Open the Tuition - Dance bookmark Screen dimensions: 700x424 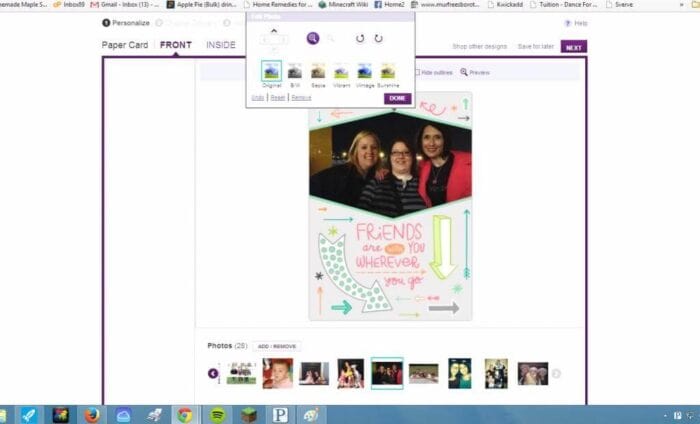pyautogui.click(x=563, y=4)
